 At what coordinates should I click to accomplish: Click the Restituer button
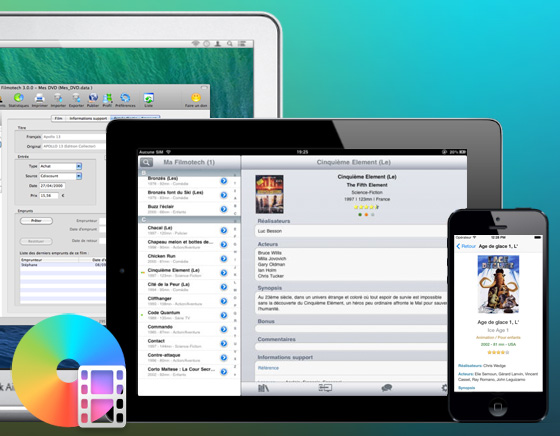(36, 241)
